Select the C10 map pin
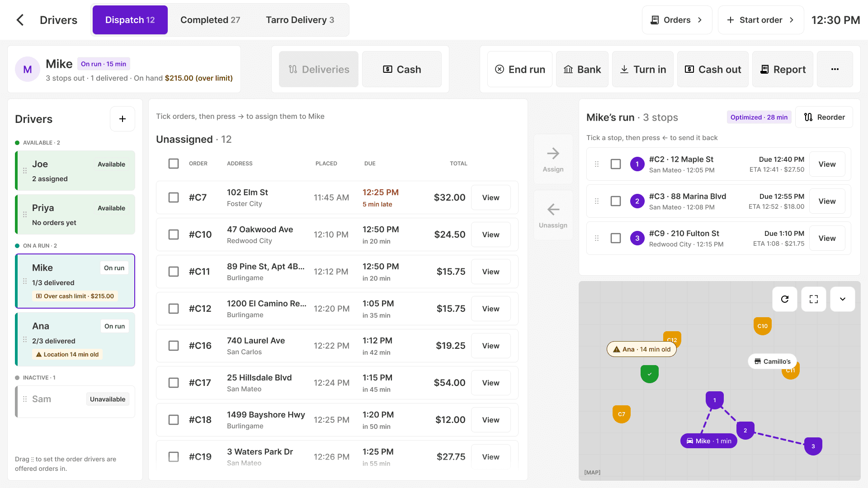The image size is (868, 488). coord(762,326)
